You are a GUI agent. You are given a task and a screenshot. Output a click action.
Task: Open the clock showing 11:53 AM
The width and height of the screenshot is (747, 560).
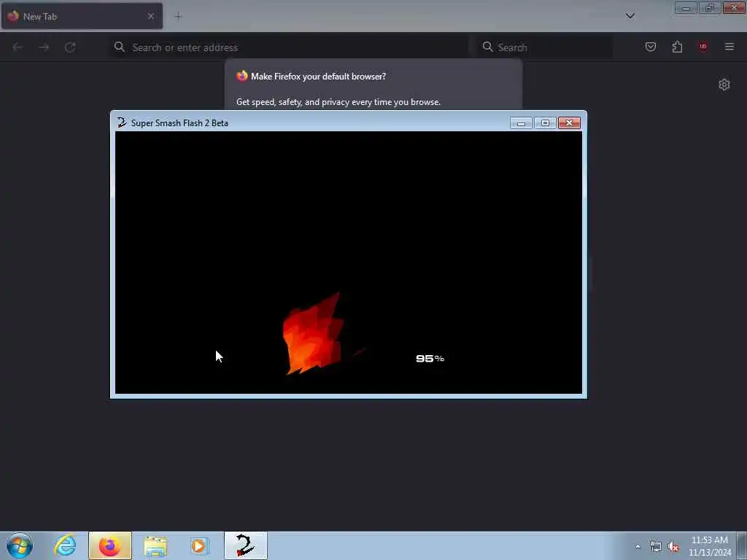[710, 546]
